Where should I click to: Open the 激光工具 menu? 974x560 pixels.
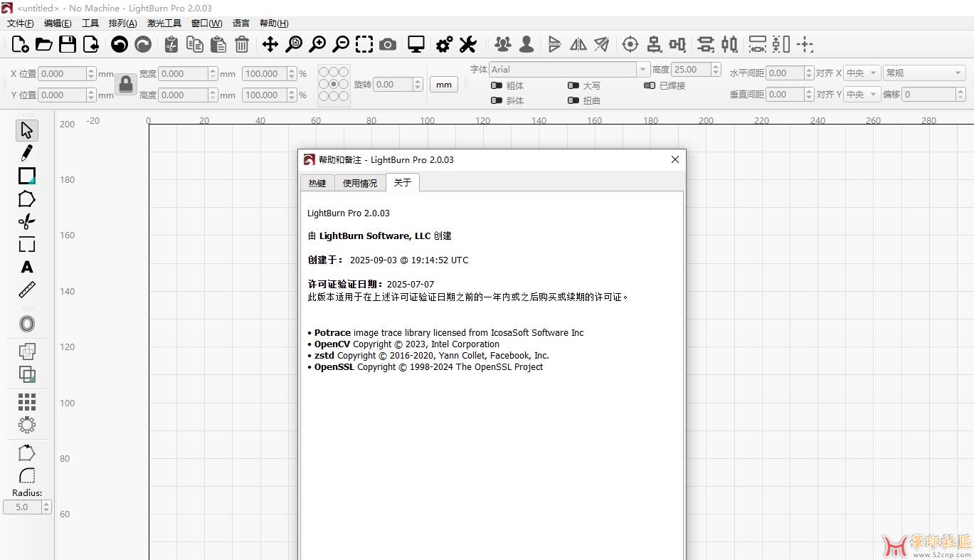coord(164,23)
